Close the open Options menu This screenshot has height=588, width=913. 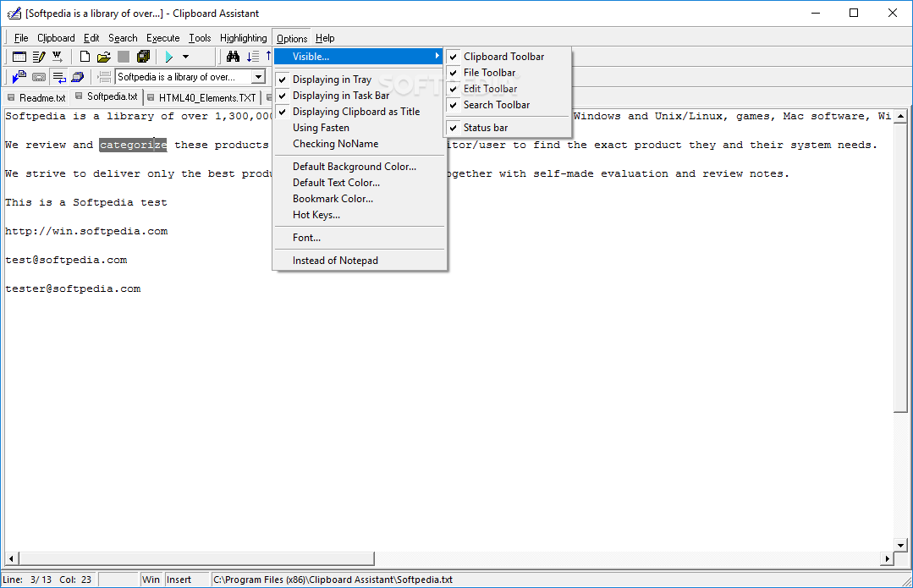pos(292,38)
